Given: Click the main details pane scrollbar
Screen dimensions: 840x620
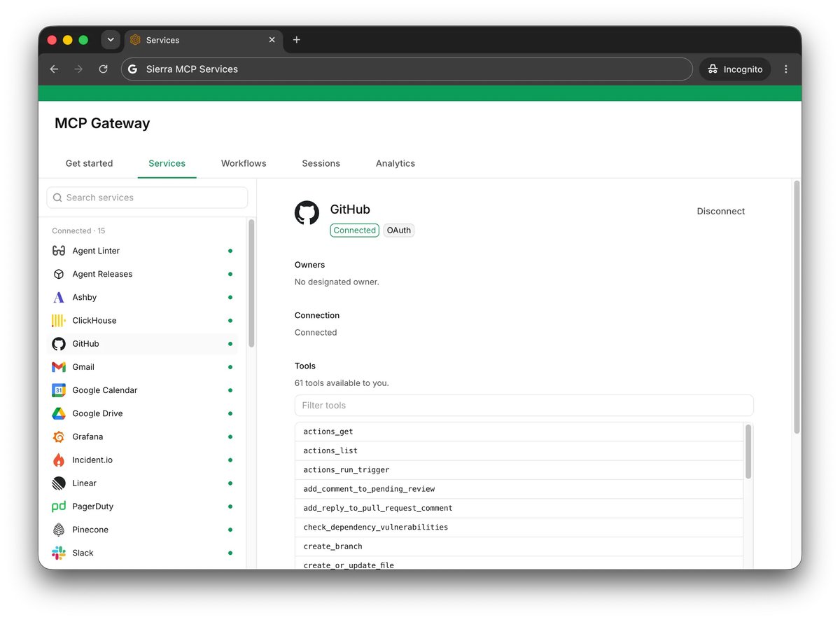Looking at the screenshot, I should click(797, 307).
